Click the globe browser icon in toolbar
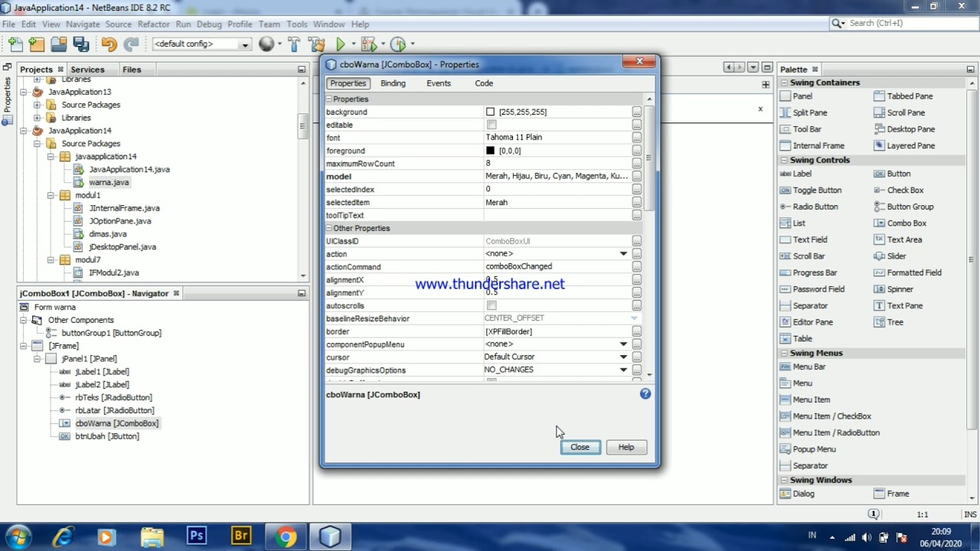This screenshot has height=551, width=980. (x=266, y=44)
